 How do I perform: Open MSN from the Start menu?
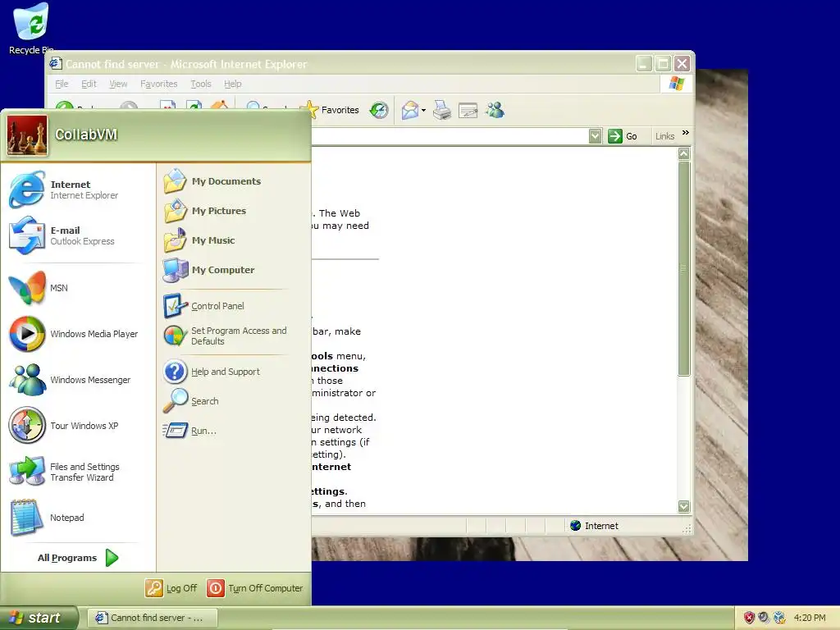tap(78, 288)
